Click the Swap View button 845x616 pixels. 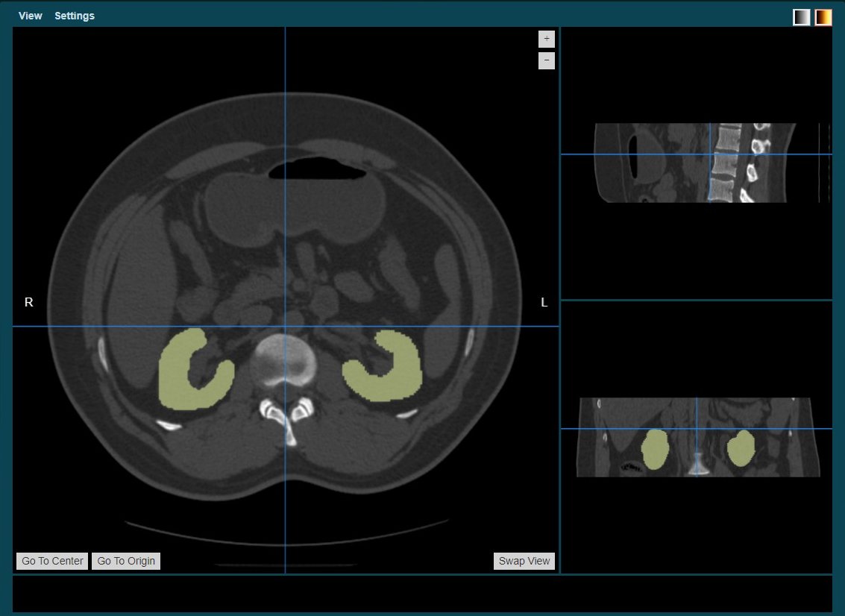[524, 561]
